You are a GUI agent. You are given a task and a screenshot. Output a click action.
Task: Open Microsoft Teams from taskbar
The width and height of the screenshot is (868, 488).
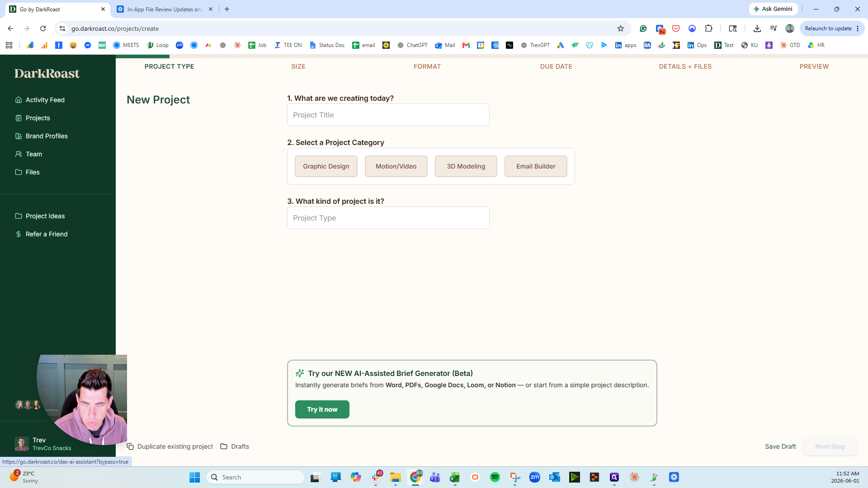click(434, 477)
